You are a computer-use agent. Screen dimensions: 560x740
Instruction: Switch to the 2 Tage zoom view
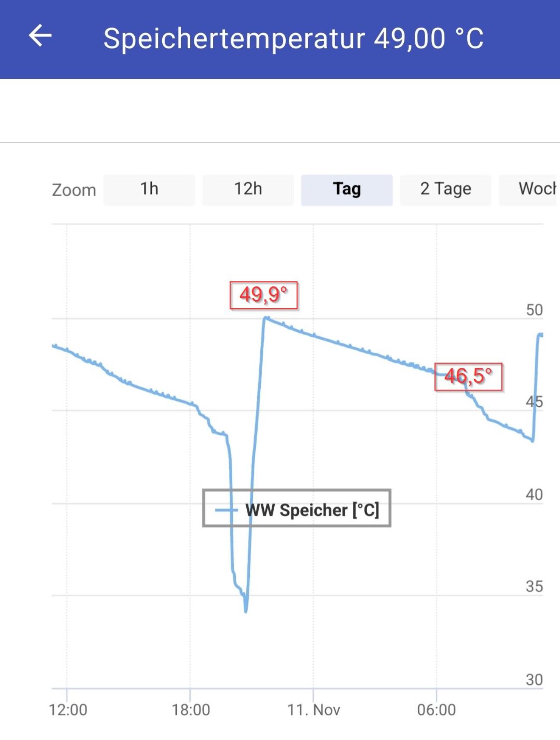[x=446, y=190]
